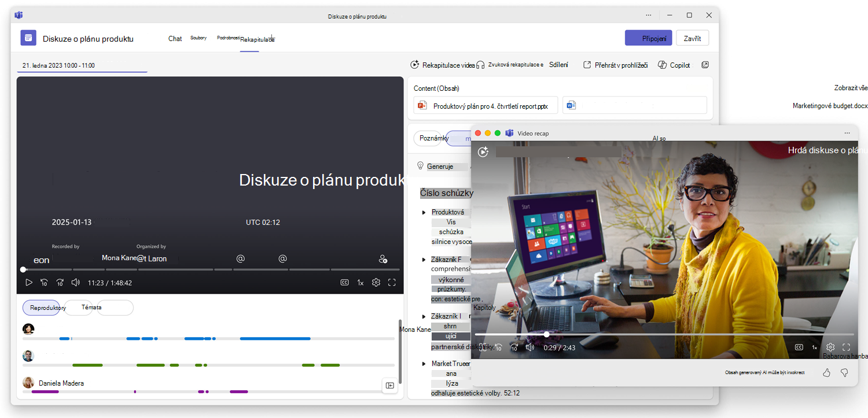Viewport: 868px width, 418px height.
Task: Expand the Market notes item
Action: click(x=424, y=364)
